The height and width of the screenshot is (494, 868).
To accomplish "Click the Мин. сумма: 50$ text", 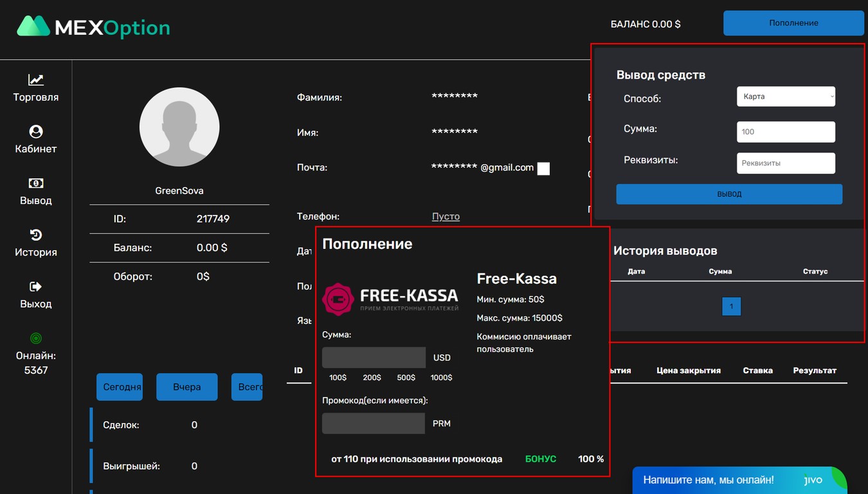I will [511, 300].
